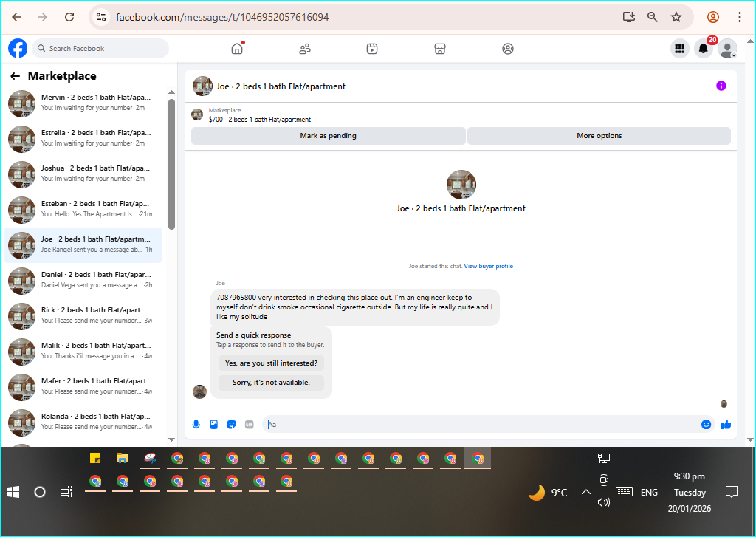Go back from Marketplace chats

click(x=15, y=76)
